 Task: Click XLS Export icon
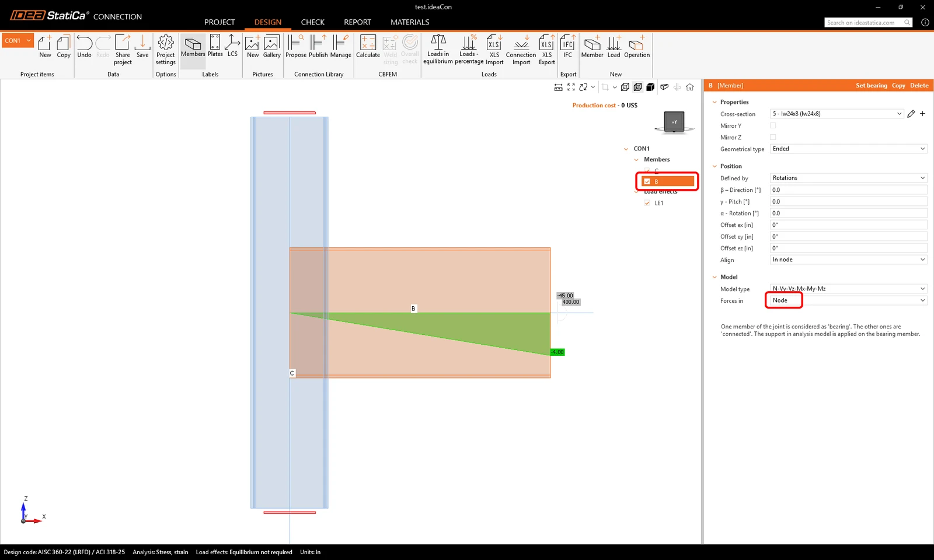point(547,50)
